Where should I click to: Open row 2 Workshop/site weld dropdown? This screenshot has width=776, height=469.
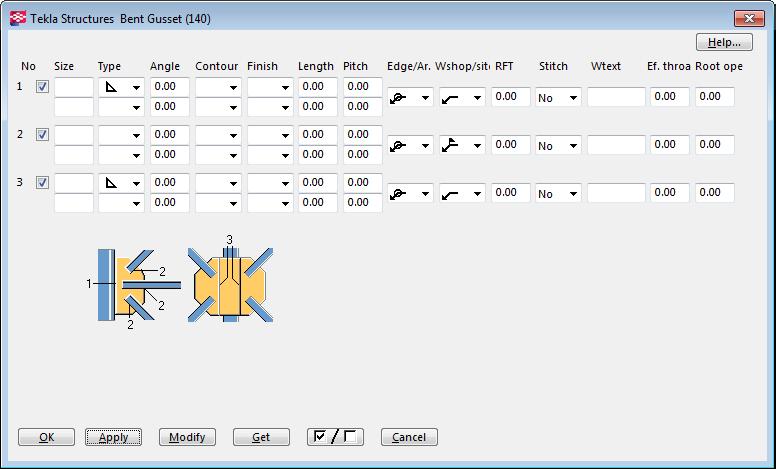[462, 145]
